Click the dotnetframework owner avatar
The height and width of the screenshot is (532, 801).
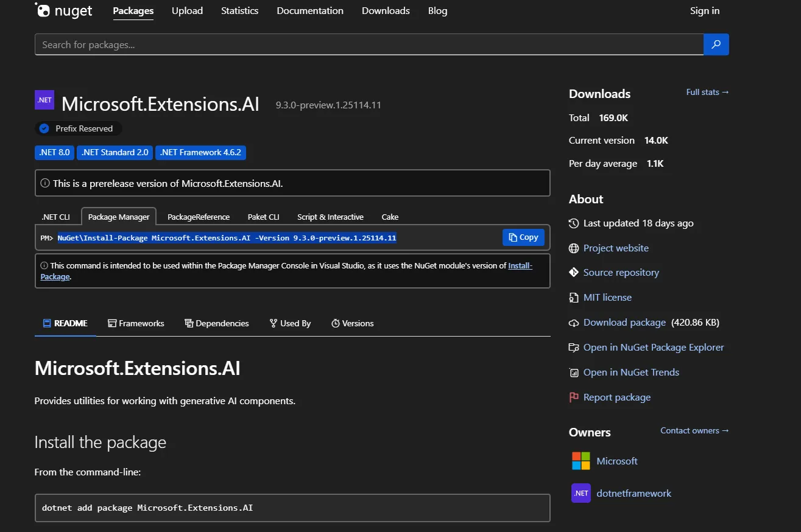(x=581, y=493)
